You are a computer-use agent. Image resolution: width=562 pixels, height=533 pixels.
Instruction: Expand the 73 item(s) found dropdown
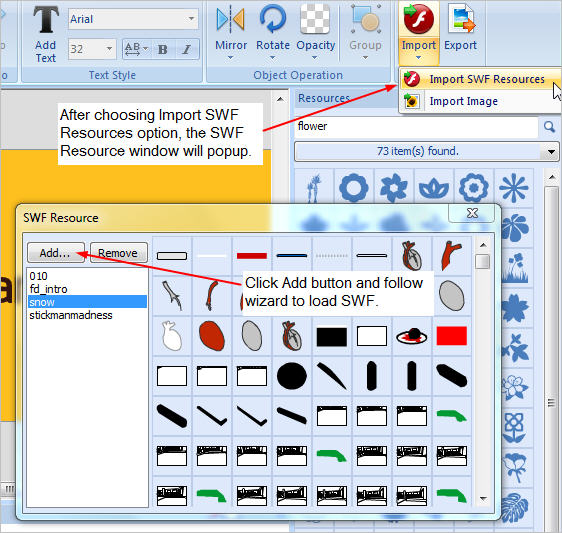click(x=551, y=151)
